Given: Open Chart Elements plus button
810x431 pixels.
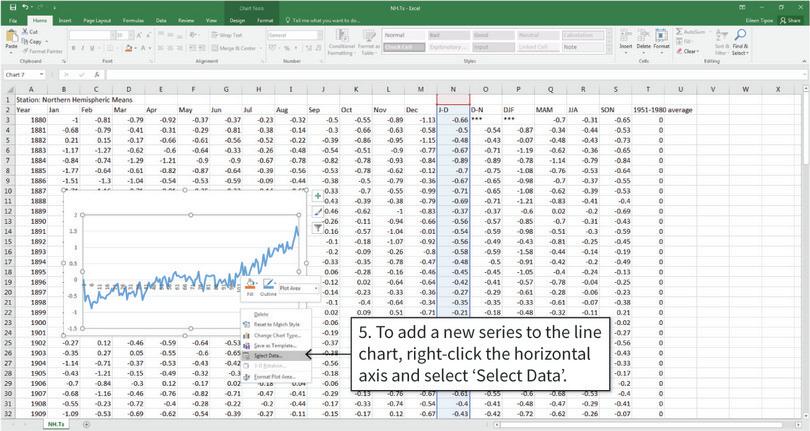Looking at the screenshot, I should coord(318,196).
